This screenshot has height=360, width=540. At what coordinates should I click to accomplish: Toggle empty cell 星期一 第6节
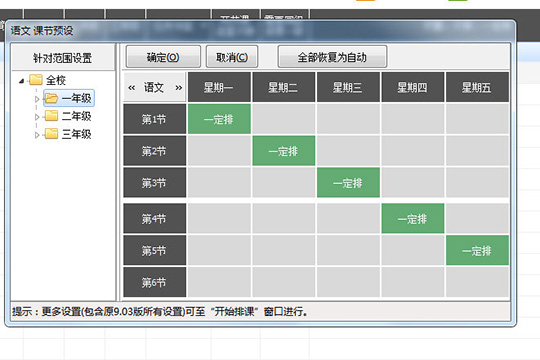click(219, 282)
